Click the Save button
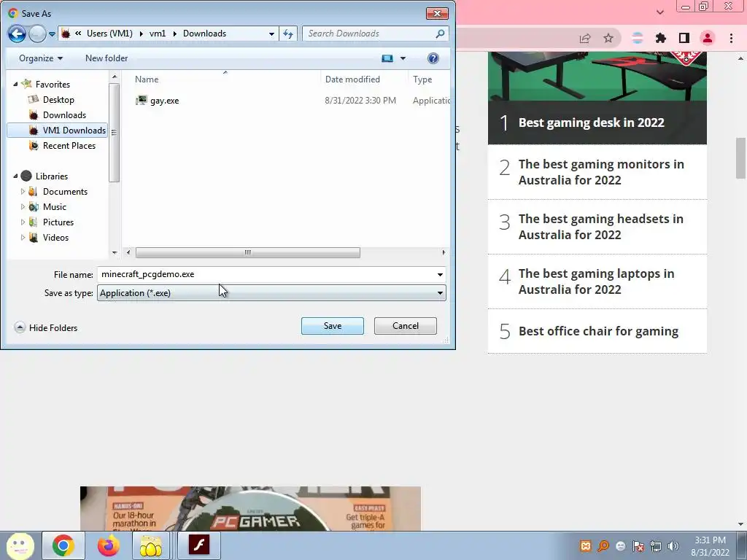The height and width of the screenshot is (560, 747). (333, 326)
